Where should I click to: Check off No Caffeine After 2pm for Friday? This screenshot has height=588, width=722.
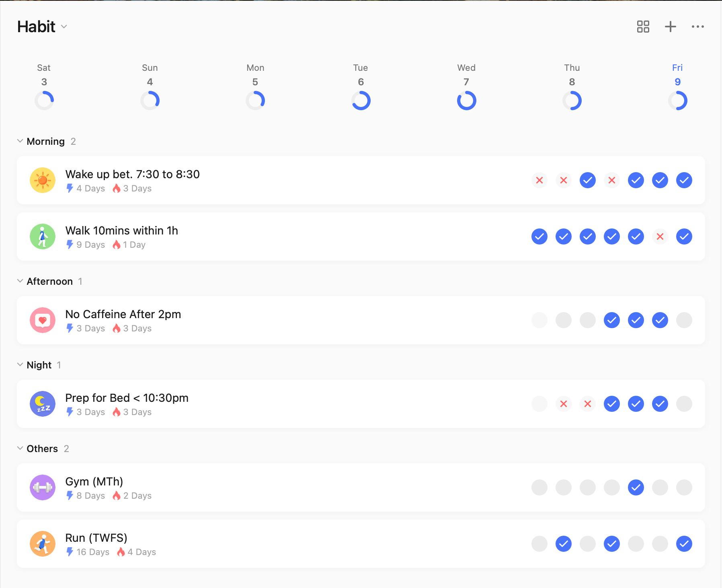[684, 320]
